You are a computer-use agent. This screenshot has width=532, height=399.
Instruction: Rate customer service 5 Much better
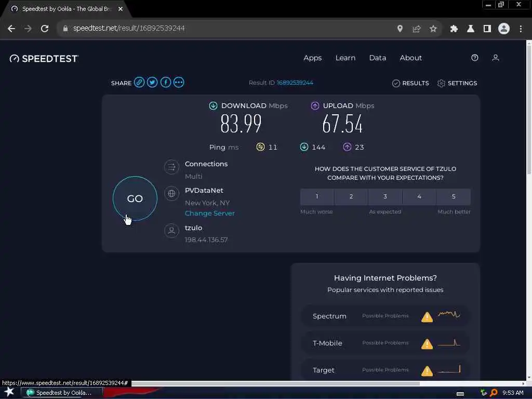coord(454,196)
